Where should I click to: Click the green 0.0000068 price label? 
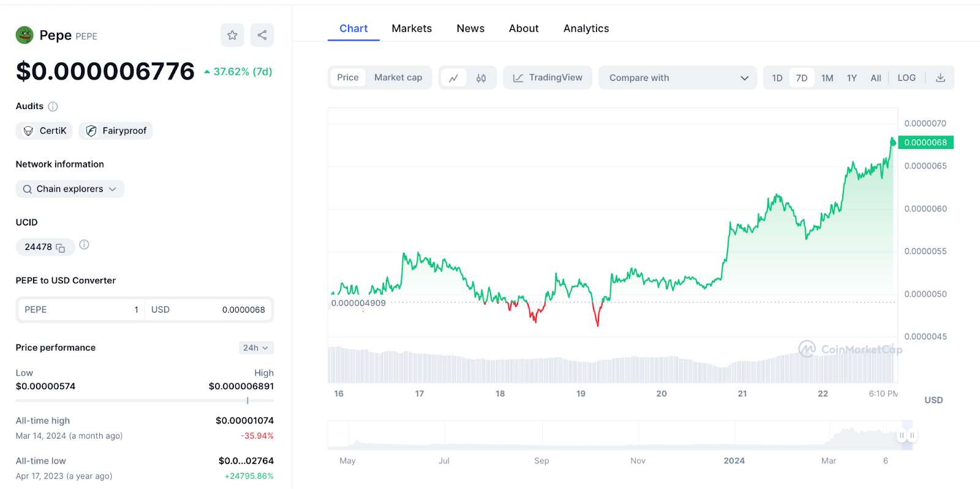(925, 143)
